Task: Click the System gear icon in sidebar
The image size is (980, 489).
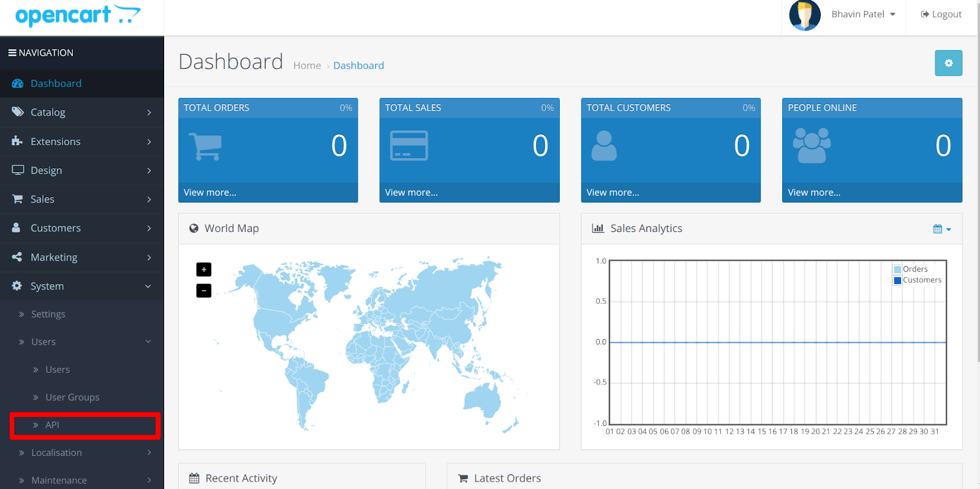Action: point(17,286)
